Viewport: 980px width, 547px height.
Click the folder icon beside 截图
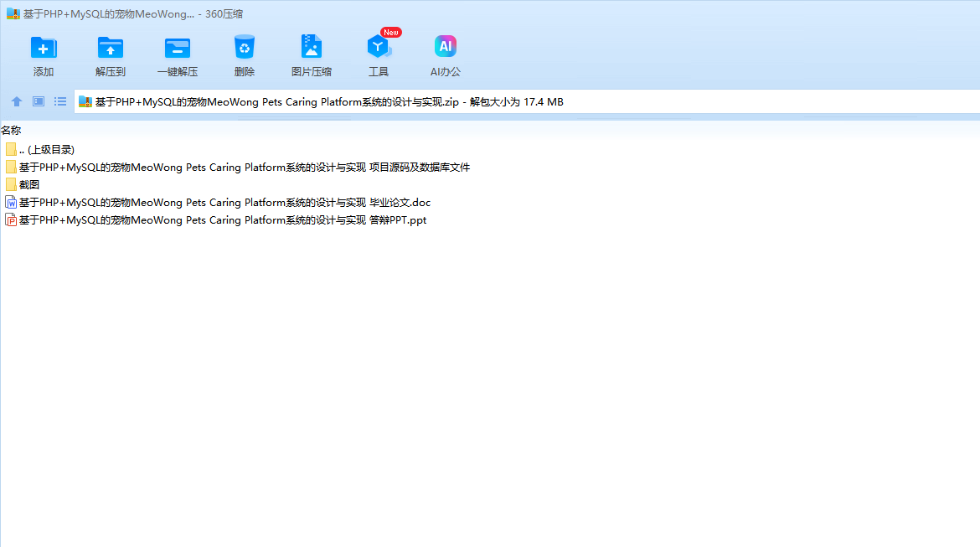11,184
